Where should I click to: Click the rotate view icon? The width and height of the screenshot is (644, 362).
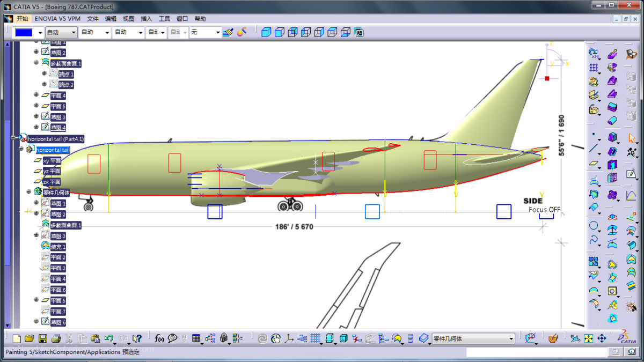tap(262, 338)
